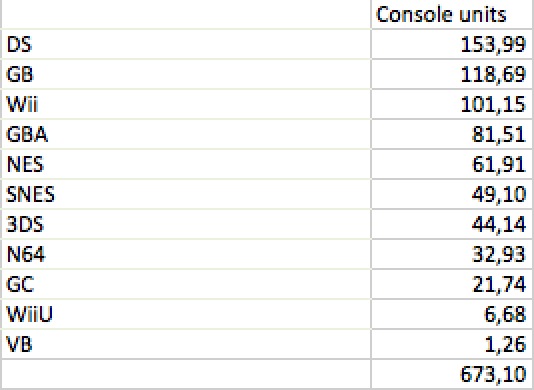Select the total cell 673,10
This screenshot has height=390, width=534.
pyautogui.click(x=452, y=374)
